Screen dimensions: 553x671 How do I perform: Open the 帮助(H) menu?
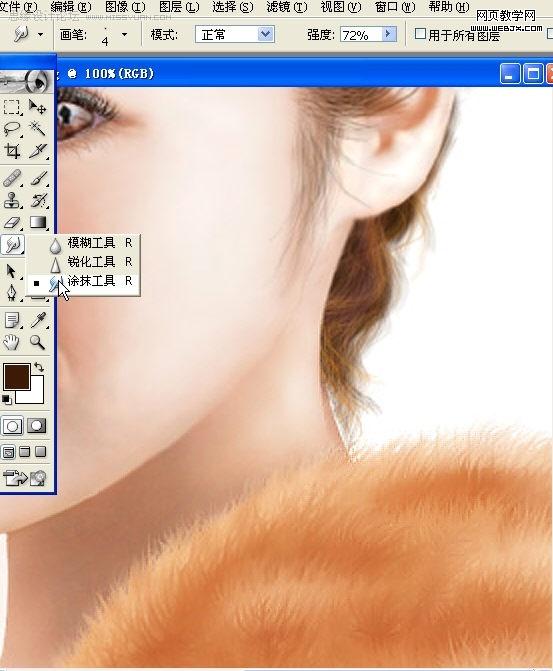449,7
